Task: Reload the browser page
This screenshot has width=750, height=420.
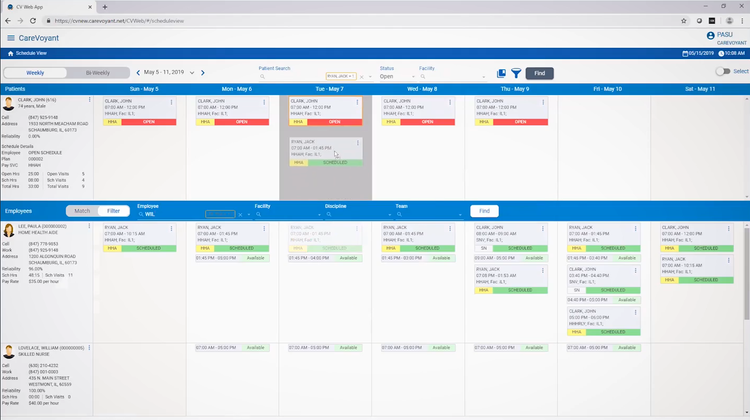Action: (33, 21)
